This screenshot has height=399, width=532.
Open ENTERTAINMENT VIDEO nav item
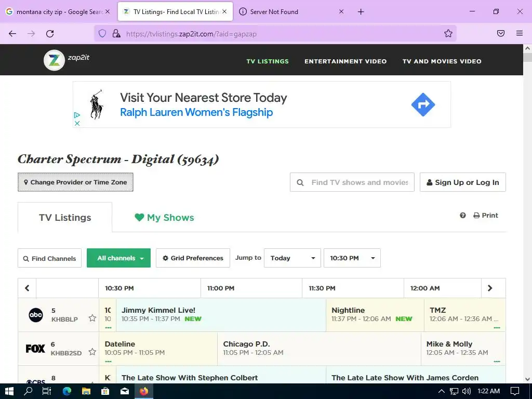pyautogui.click(x=345, y=61)
